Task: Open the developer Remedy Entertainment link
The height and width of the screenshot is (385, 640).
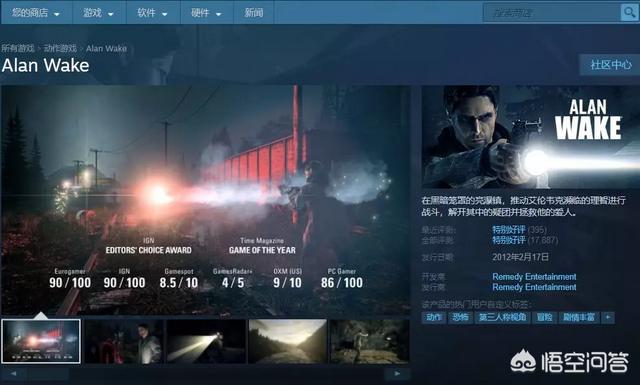Action: (534, 277)
